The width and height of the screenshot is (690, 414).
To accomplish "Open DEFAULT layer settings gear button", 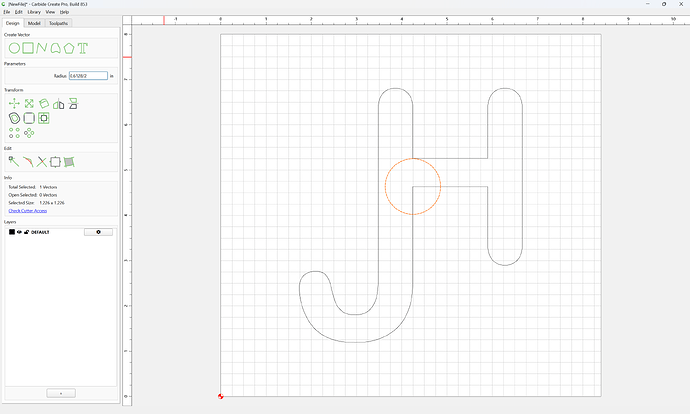I will click(x=98, y=232).
